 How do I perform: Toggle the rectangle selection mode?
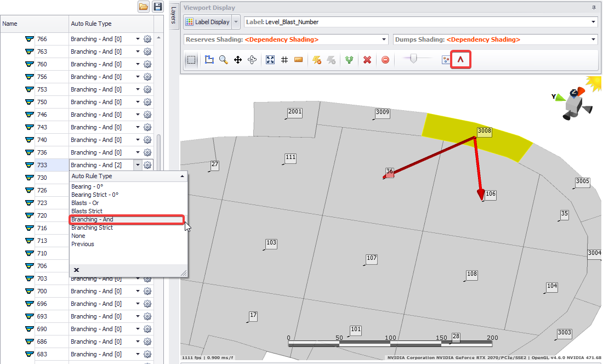coord(191,60)
